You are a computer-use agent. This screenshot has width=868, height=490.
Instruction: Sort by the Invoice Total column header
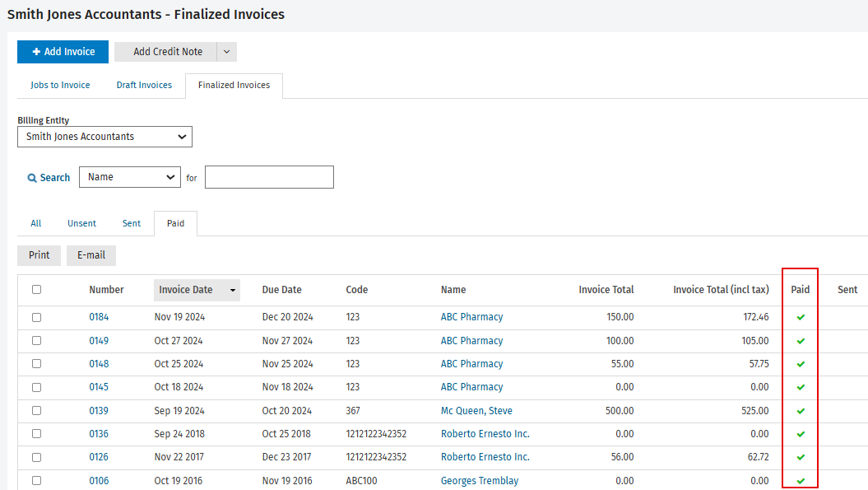tap(606, 290)
